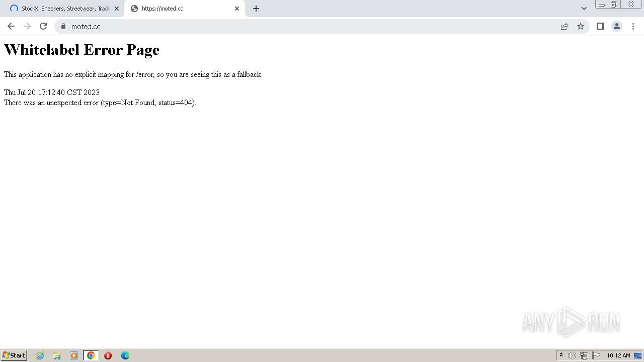The width and height of the screenshot is (644, 362).
Task: Bookmark this tab with the star icon
Action: click(581, 26)
